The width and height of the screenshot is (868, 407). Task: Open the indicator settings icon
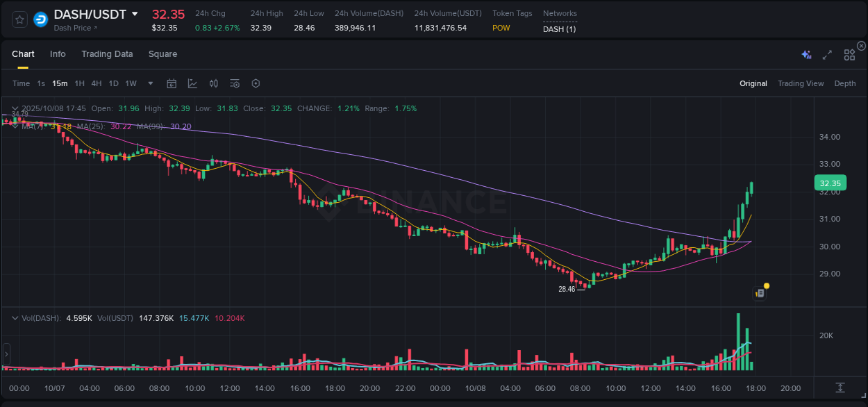tap(234, 83)
